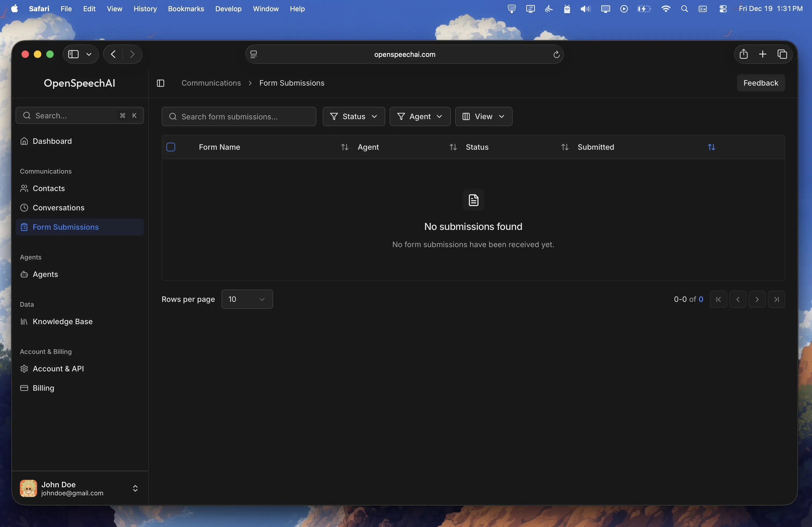The width and height of the screenshot is (812, 527).
Task: Click the Safari address bar
Action: [x=404, y=54]
